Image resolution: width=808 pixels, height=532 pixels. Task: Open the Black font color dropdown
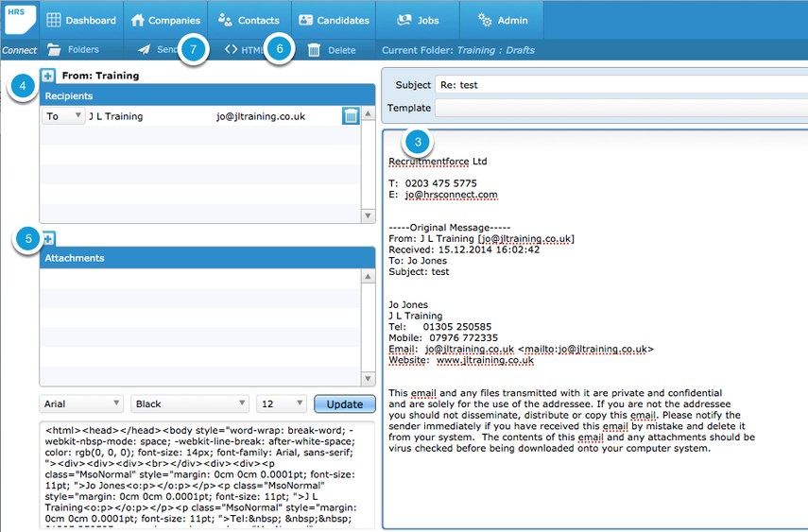(190, 403)
